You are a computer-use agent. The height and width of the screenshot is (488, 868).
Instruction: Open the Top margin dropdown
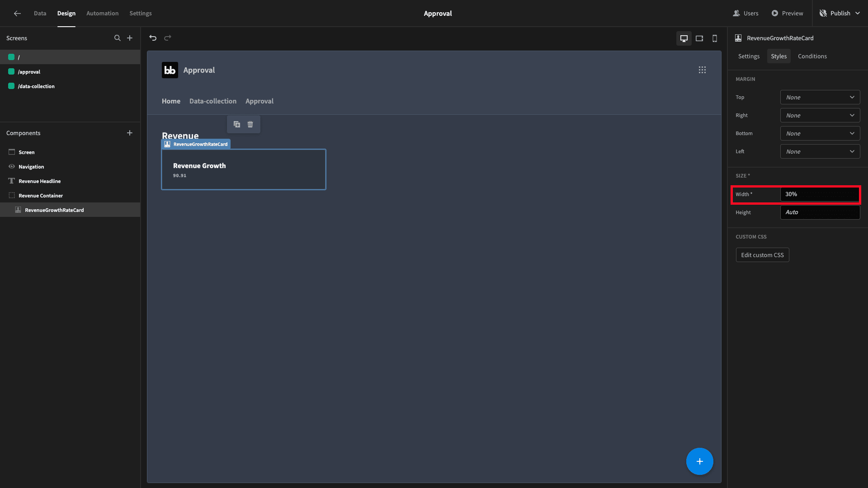coord(820,97)
